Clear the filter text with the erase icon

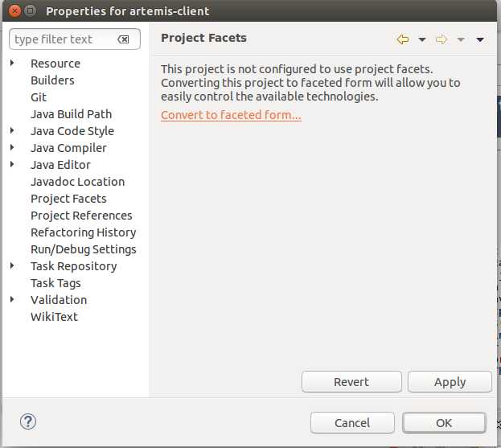pos(123,39)
